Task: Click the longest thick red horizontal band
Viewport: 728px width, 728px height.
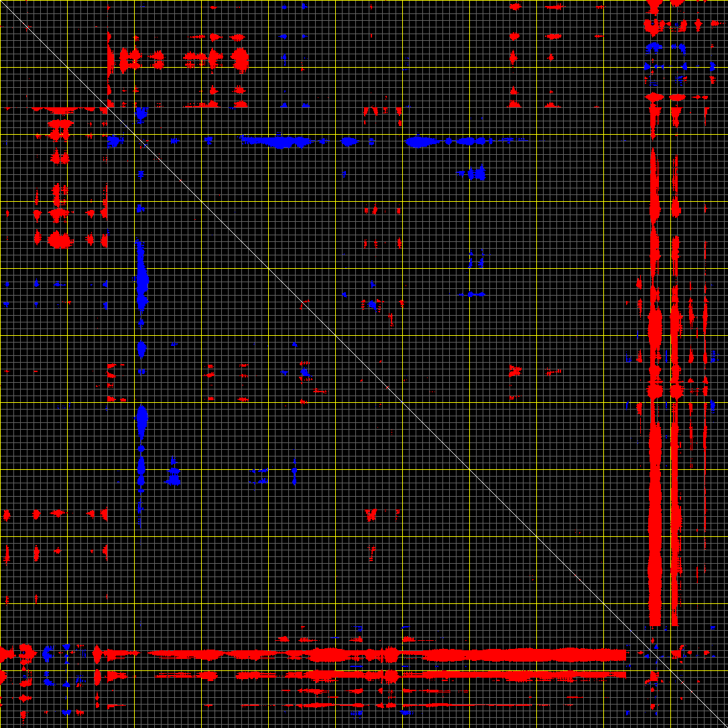Action: pyautogui.click(x=469, y=654)
